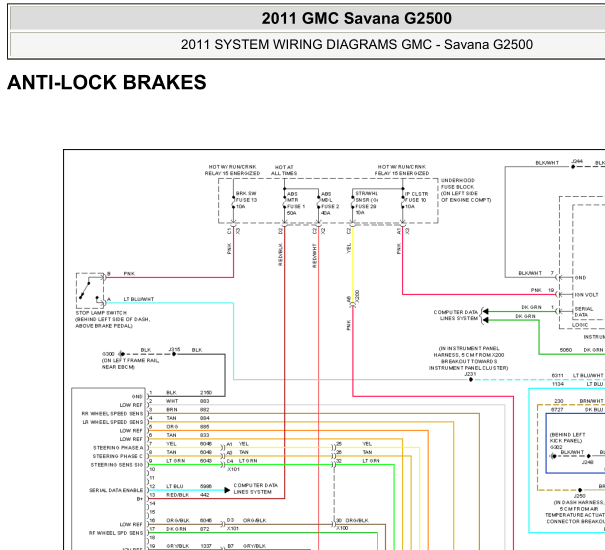Screen dimensions: 605x550
Task: Click the 'SERIAL DATA ENABLE' pin label
Action: [116, 490]
